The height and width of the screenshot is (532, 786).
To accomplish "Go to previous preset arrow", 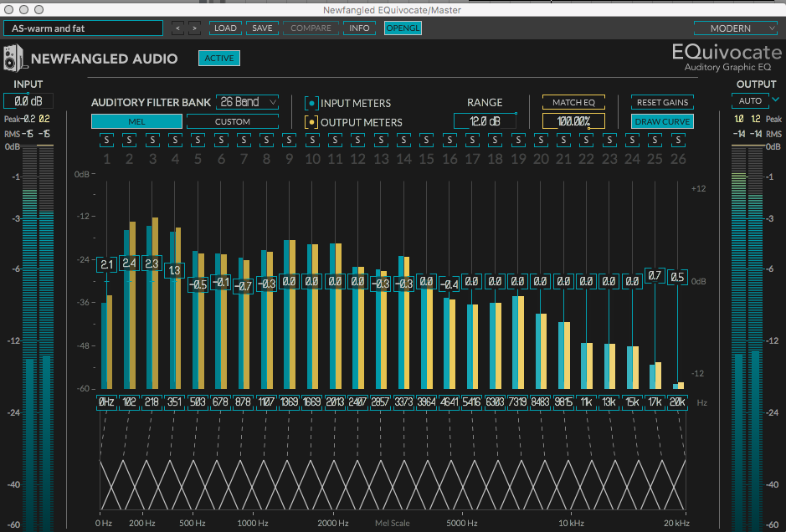I will (x=177, y=28).
